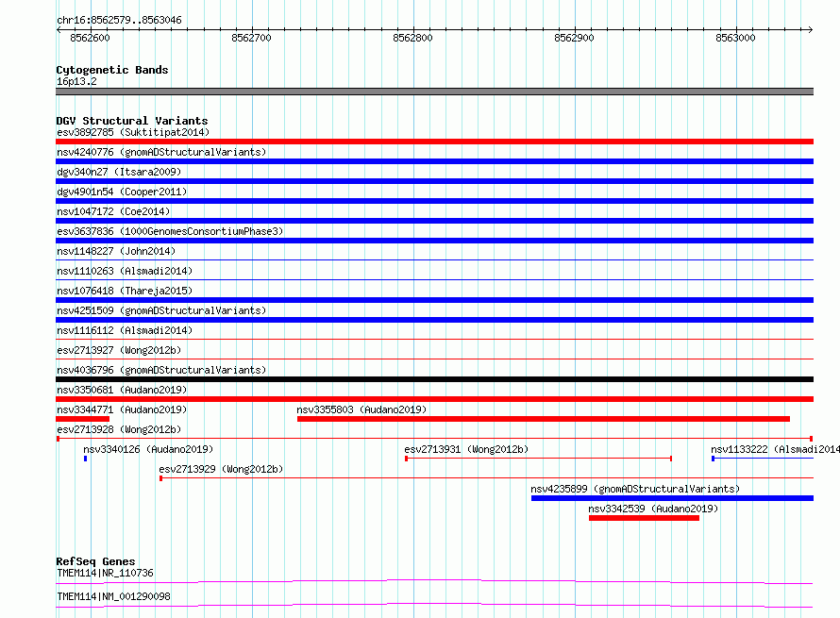Viewport: 840px width, 618px height.
Task: Click the red bar for nsv3355803
Action: pos(544,419)
